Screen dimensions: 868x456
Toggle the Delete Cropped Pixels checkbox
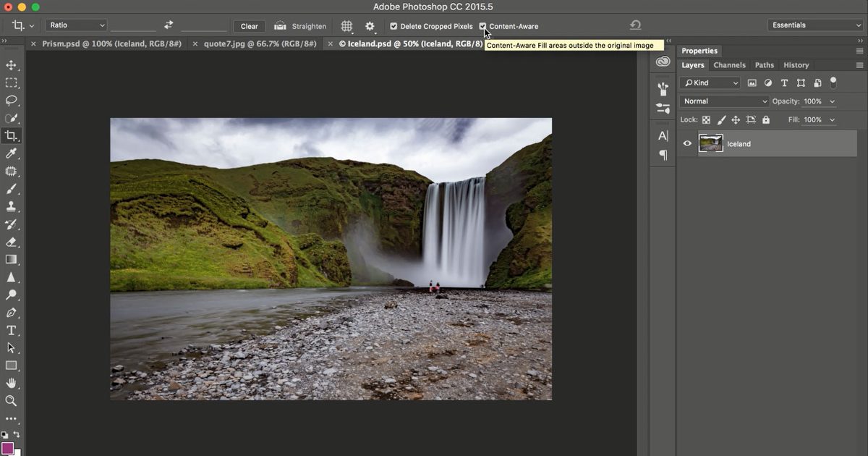coord(393,26)
